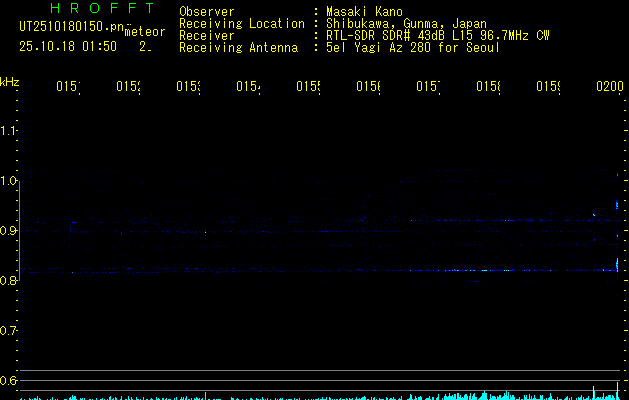Click the Receiving Location field label

241,23
